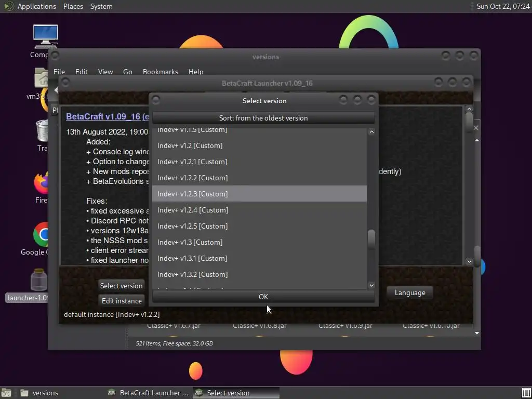Click version list scroll-down arrow

click(371, 285)
